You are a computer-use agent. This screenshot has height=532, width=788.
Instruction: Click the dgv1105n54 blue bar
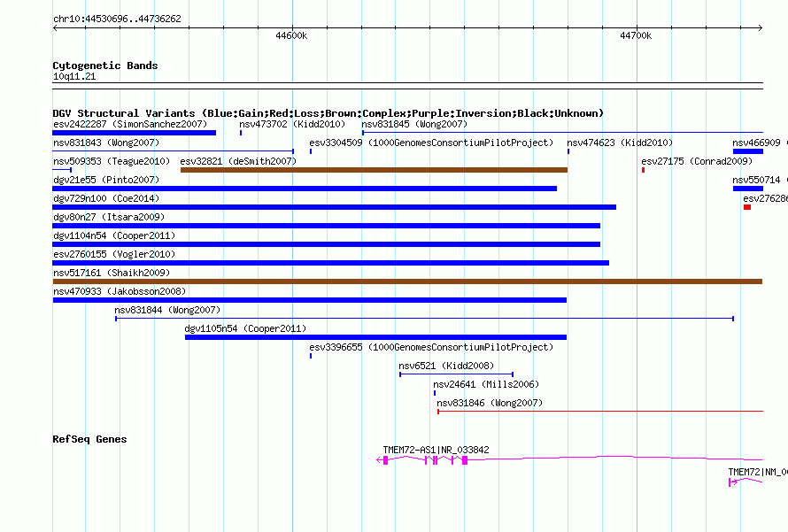point(375,337)
